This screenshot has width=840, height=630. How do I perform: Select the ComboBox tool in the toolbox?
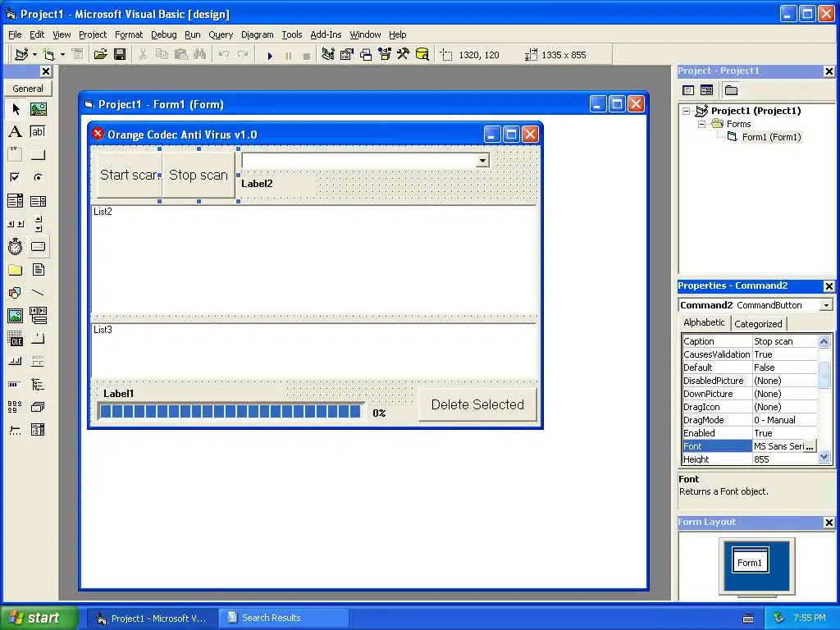pos(16,201)
